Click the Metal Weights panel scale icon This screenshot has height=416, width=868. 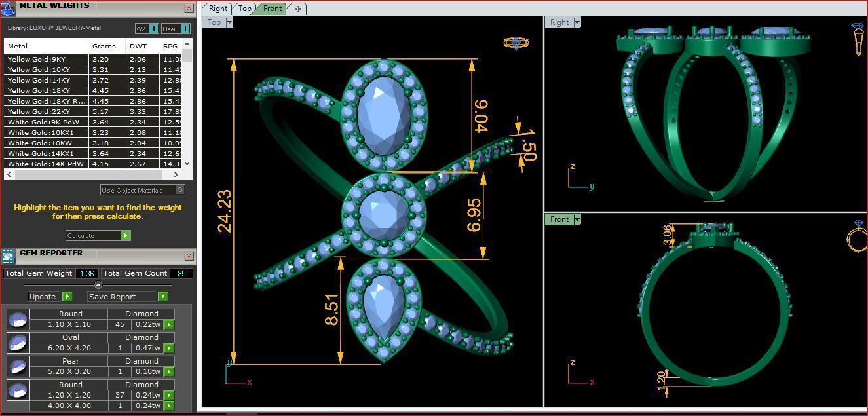pyautogui.click(x=9, y=8)
